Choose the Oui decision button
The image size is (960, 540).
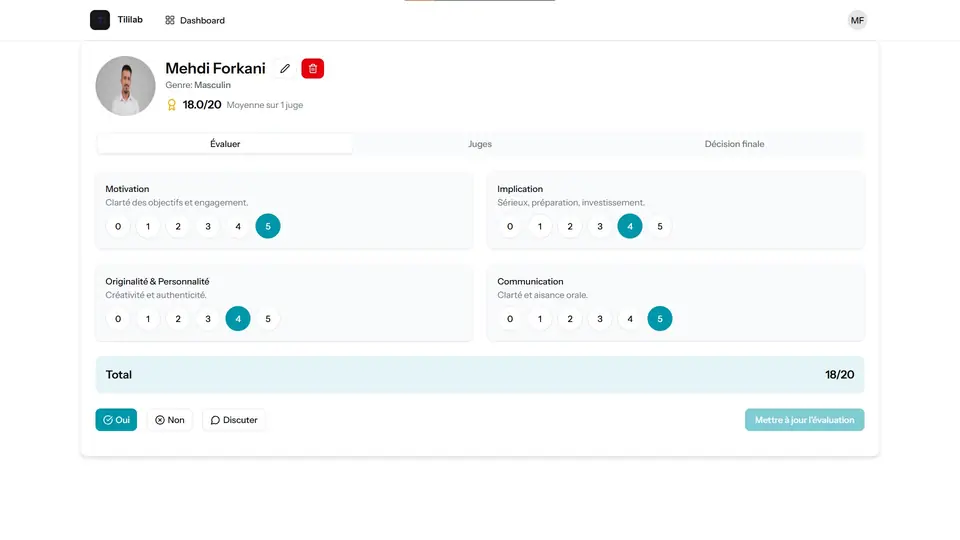click(x=116, y=420)
